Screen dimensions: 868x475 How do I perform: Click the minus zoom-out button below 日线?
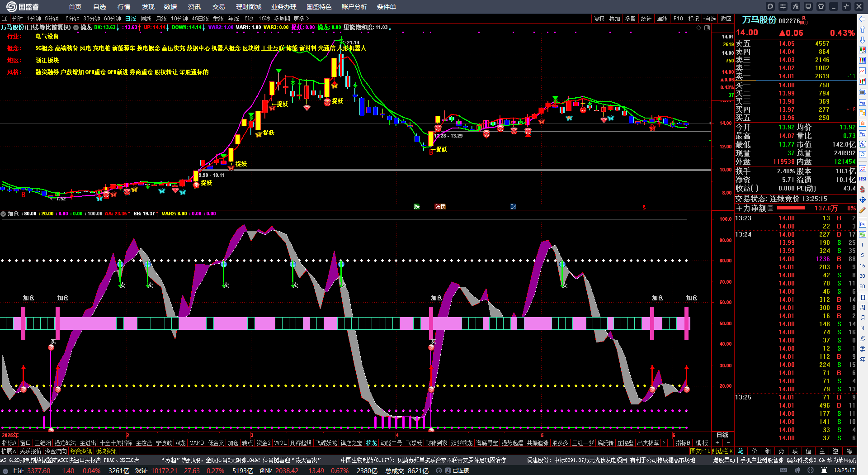[x=727, y=443]
